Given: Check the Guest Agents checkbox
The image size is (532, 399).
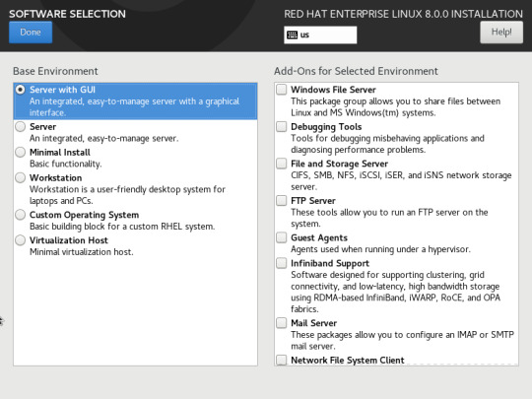Looking at the screenshot, I should click(x=281, y=237).
